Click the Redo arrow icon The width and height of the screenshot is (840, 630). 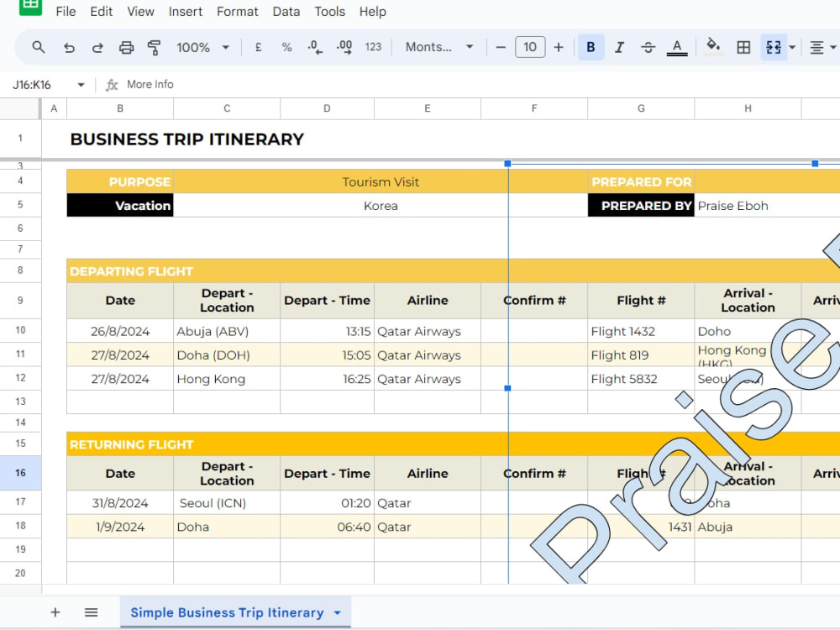click(x=97, y=47)
